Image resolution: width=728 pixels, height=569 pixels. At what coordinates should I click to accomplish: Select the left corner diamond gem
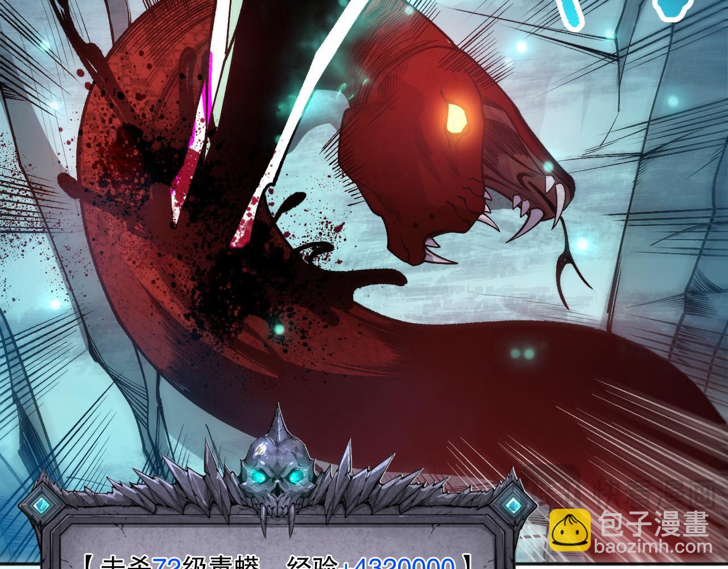click(x=41, y=504)
